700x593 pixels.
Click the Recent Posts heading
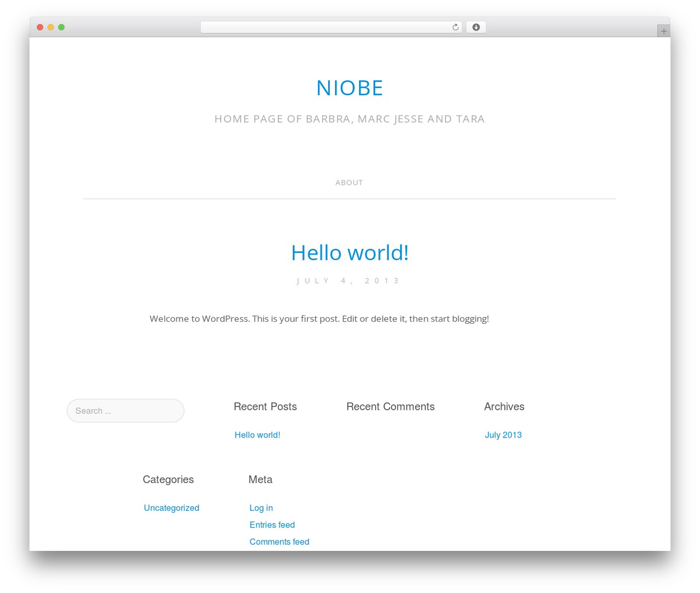[x=265, y=406]
